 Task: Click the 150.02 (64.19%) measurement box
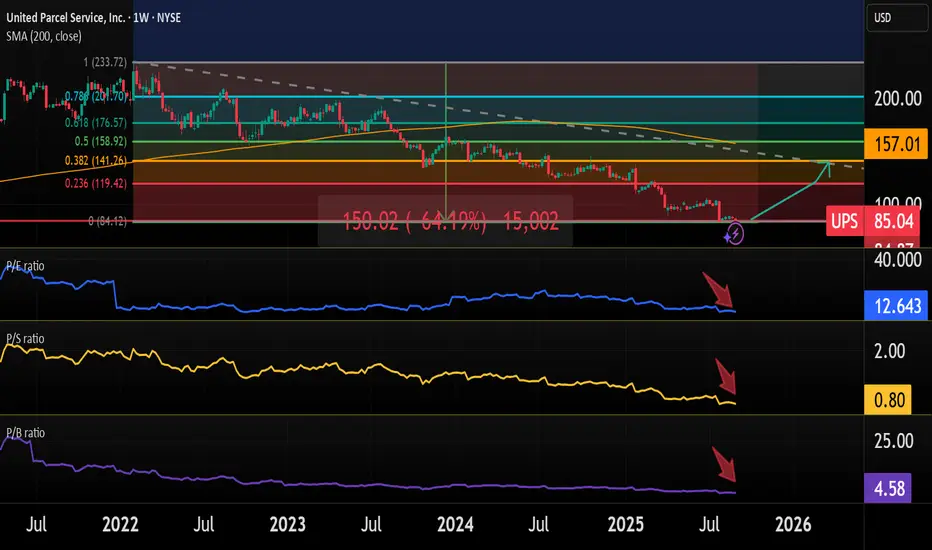pyautogui.click(x=445, y=221)
